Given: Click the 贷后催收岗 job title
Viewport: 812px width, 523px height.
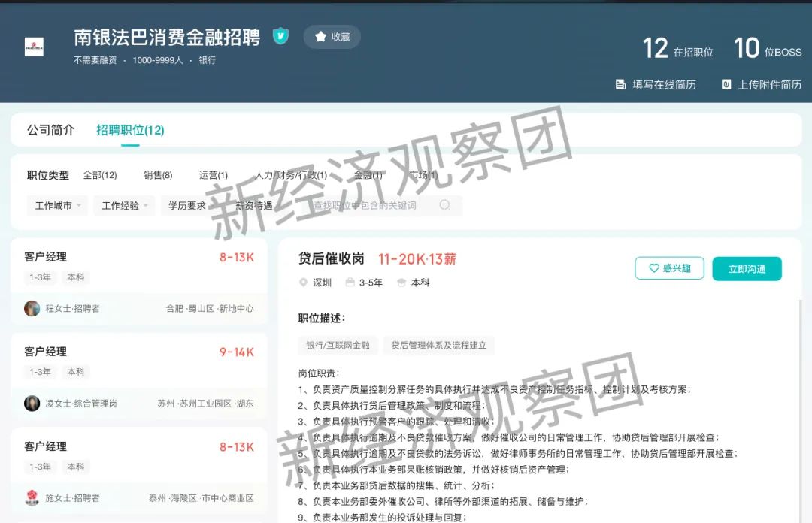Looking at the screenshot, I should click(x=332, y=258).
